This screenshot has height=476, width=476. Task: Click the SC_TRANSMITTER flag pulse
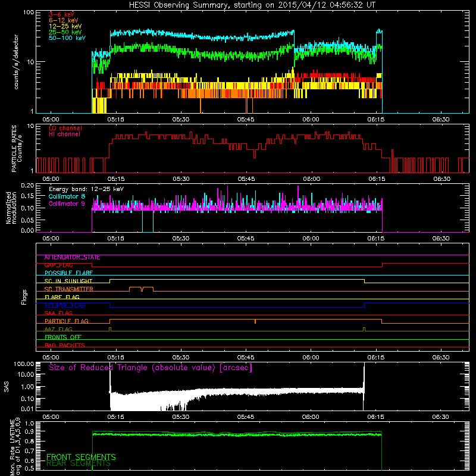141,289
